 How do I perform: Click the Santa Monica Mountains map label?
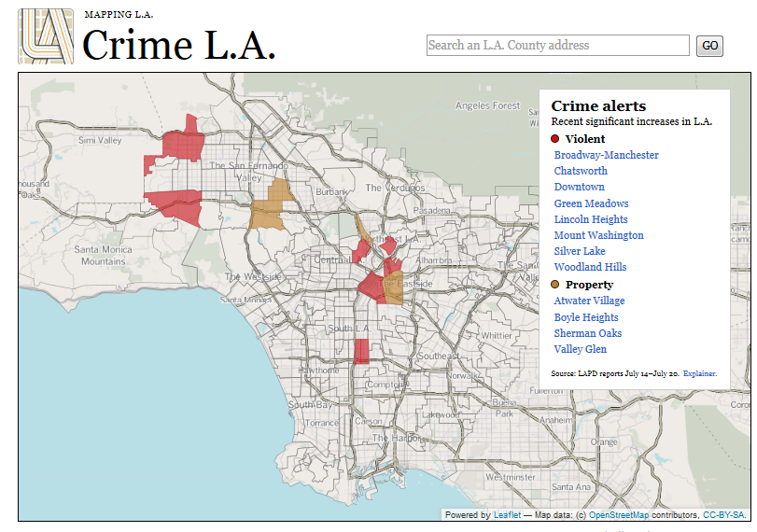[103, 256]
